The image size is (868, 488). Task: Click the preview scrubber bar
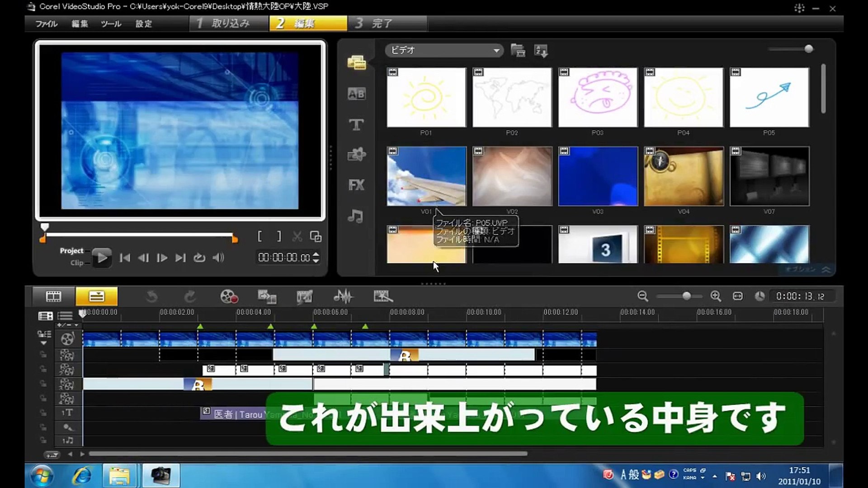[139, 235]
